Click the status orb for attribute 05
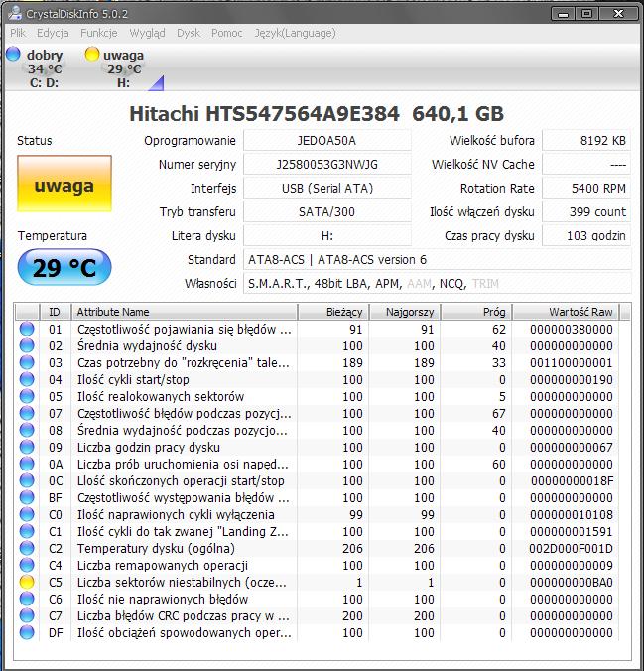 coord(27,396)
